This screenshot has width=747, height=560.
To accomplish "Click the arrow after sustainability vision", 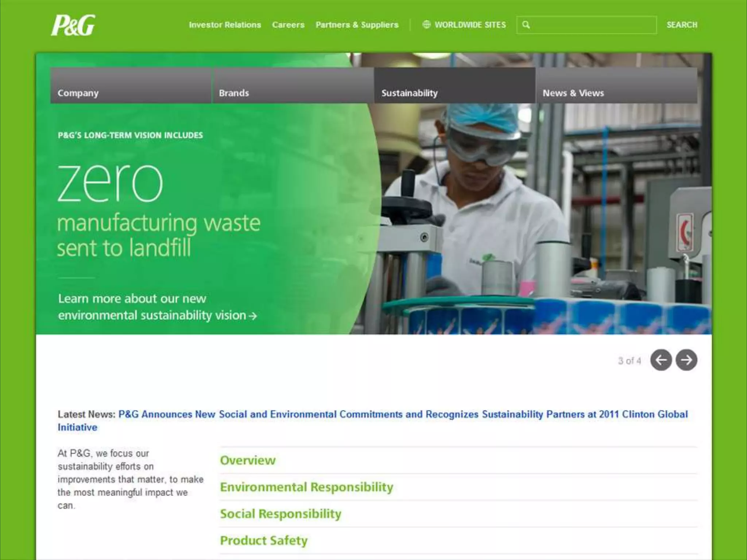I will click(x=253, y=316).
